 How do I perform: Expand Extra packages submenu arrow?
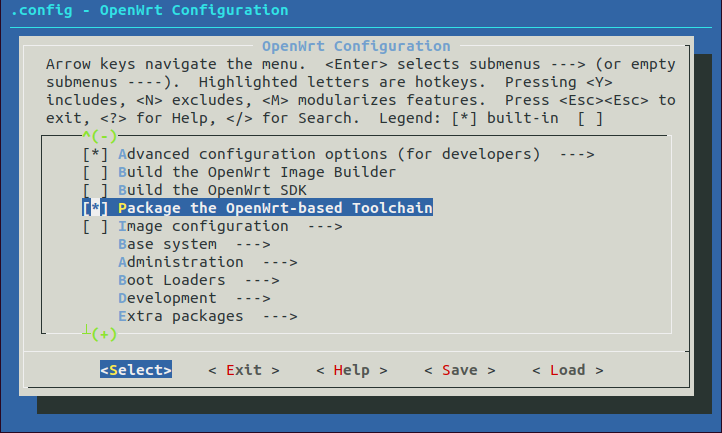(280, 316)
